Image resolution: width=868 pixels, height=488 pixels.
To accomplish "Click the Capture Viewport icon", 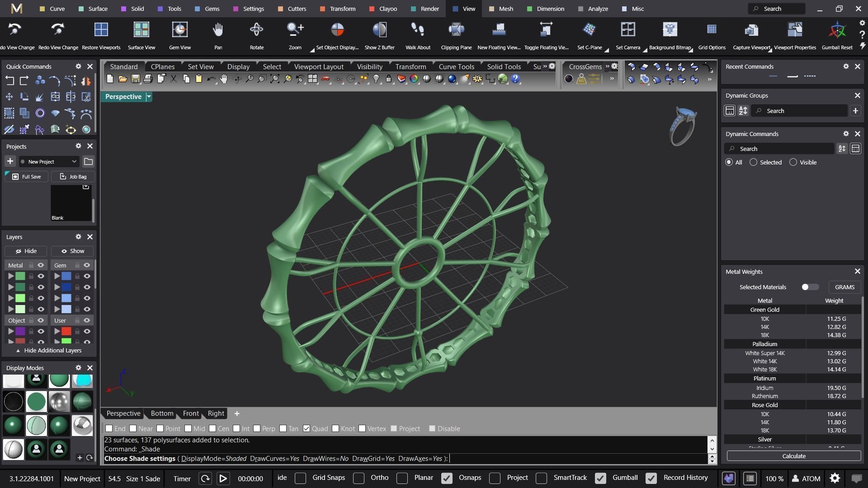I will point(751,30).
